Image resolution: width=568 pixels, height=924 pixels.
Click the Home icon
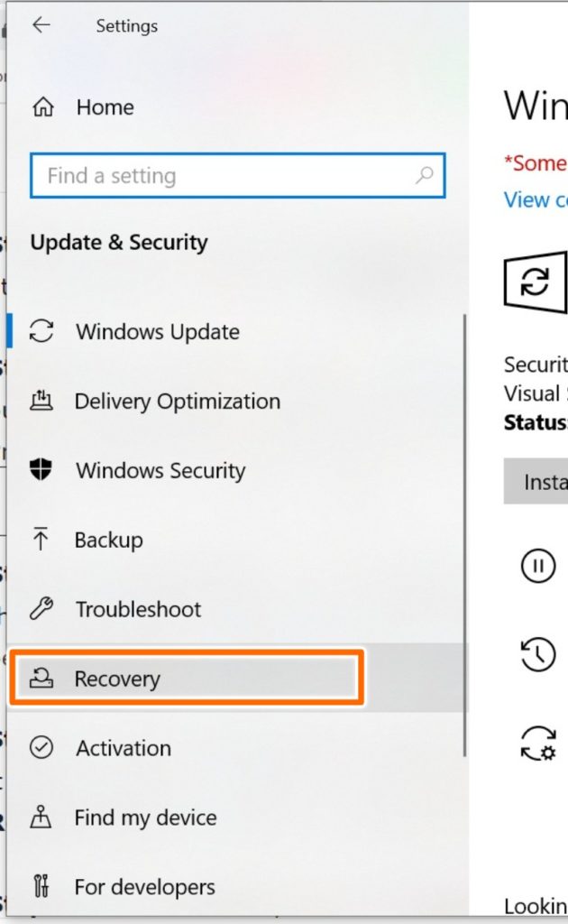click(x=42, y=107)
